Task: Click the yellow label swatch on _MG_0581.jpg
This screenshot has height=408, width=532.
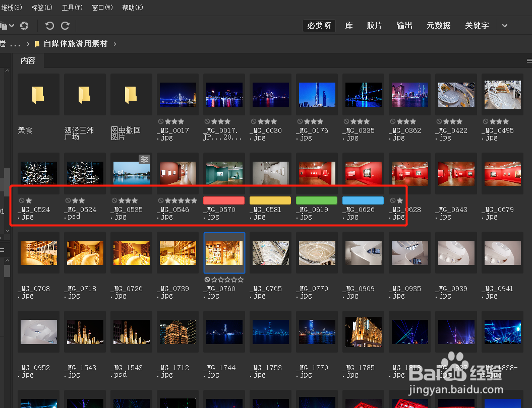Action: [270, 200]
